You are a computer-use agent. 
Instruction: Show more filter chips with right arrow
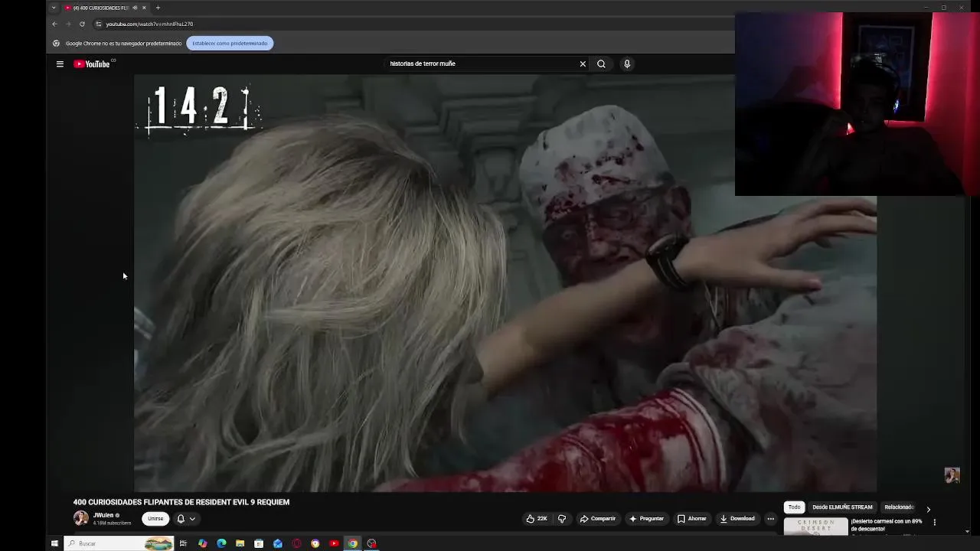click(928, 509)
